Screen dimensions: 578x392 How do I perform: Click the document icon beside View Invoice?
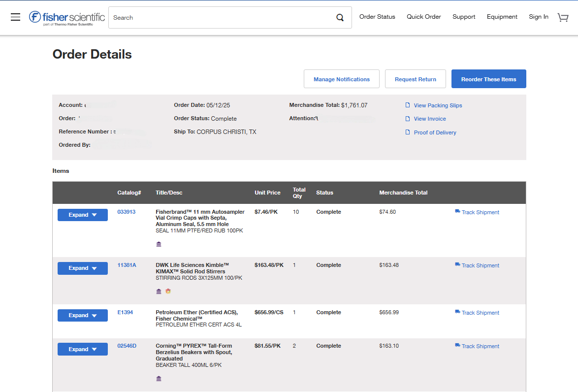click(408, 119)
